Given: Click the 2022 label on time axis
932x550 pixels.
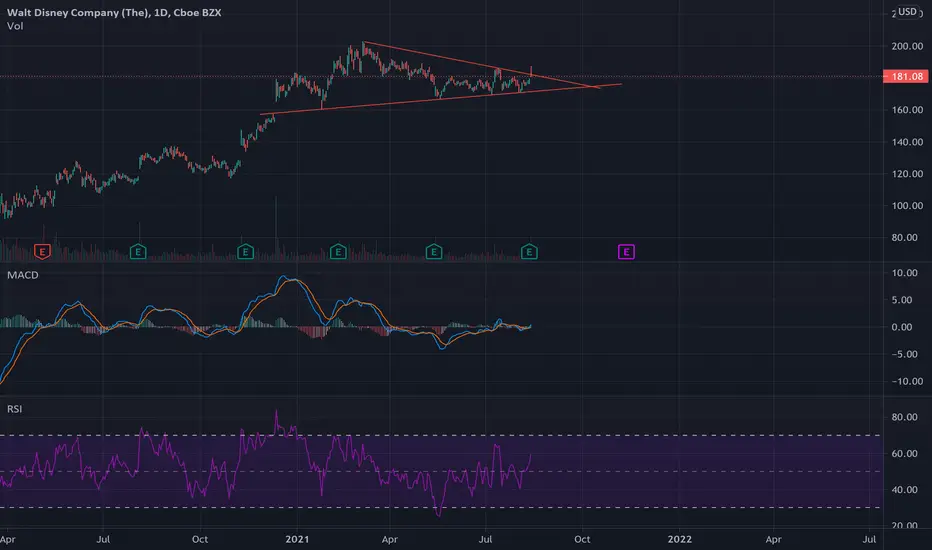Looking at the screenshot, I should (679, 539).
